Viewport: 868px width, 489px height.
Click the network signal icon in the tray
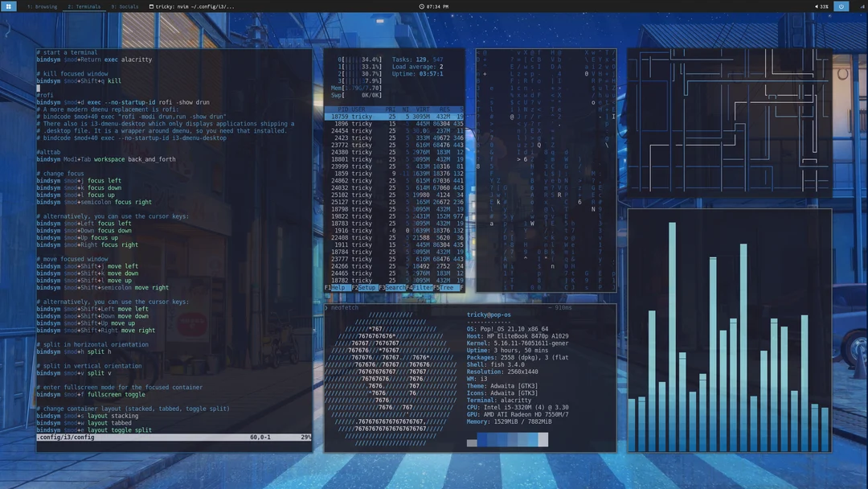click(862, 6)
